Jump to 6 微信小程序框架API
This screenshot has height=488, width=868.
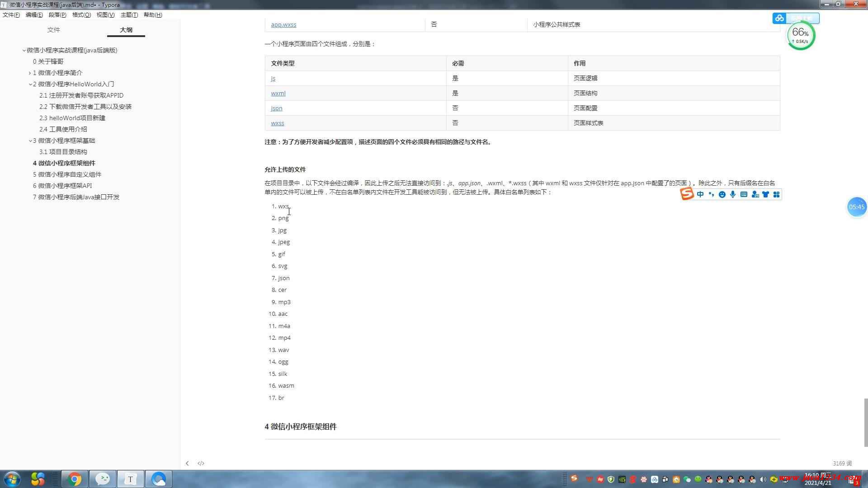pos(62,186)
